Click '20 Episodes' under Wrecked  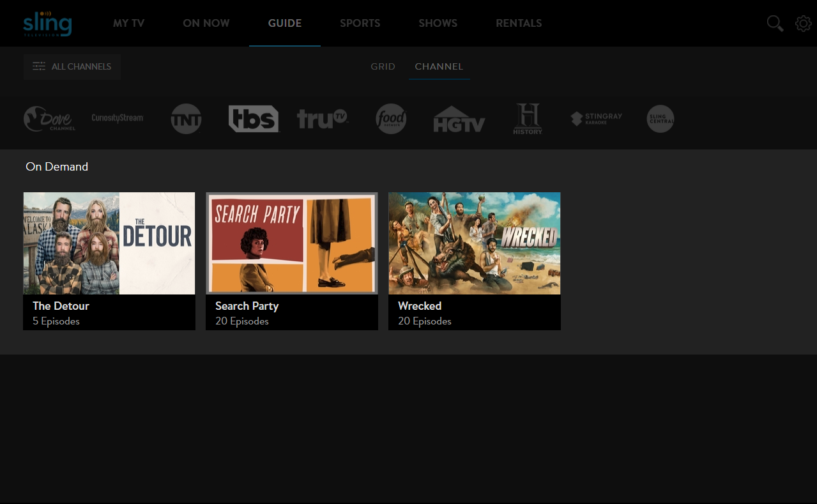(425, 321)
